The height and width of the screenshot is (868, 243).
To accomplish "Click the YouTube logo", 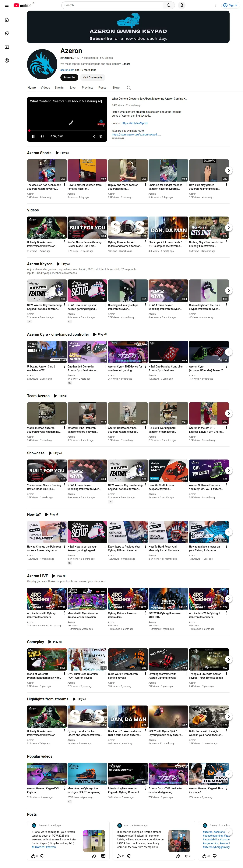I will [x=22, y=5].
